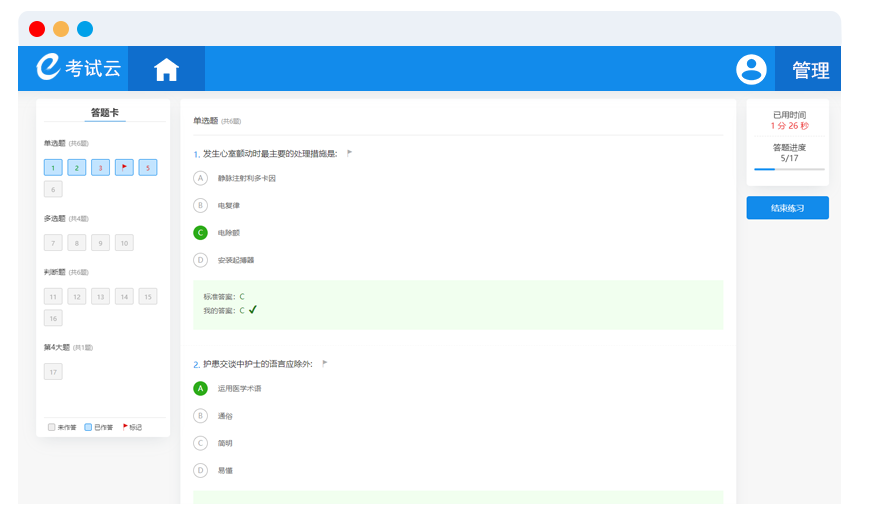Click the 已作答 legend square
871x516 pixels.
tap(88, 427)
